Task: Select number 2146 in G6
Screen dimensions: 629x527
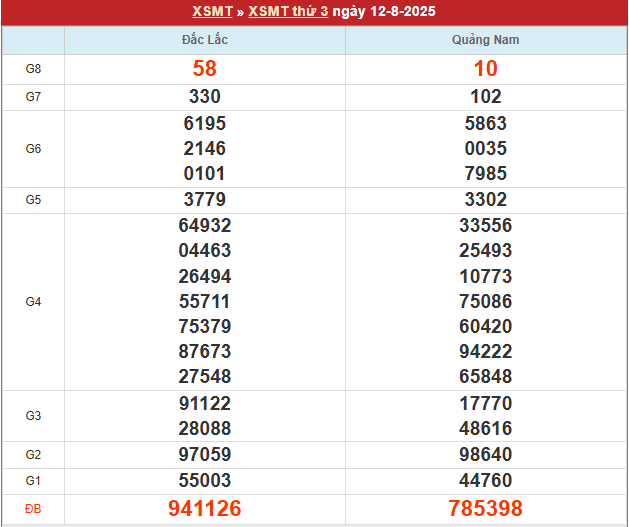Action: coord(205,148)
